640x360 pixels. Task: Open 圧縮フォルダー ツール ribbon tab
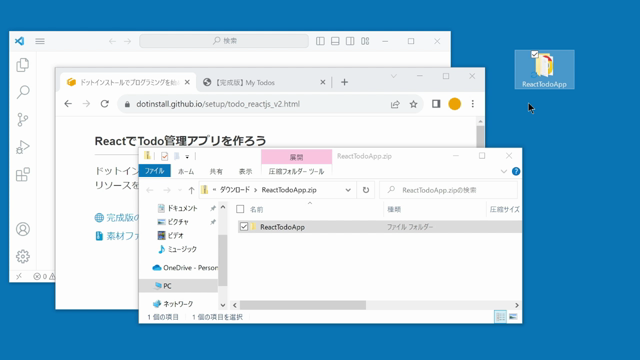296,171
